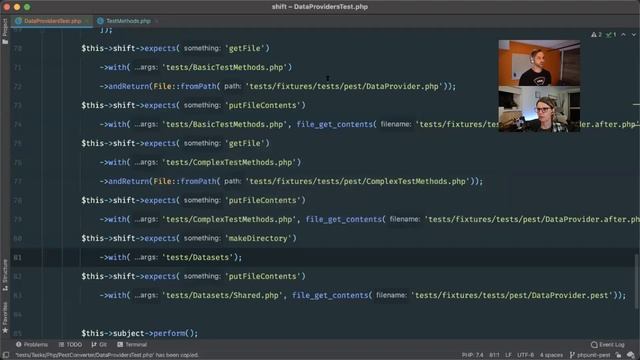This screenshot has width=640, height=360.
Task: Open the Favorites tool window
Action: [5, 318]
